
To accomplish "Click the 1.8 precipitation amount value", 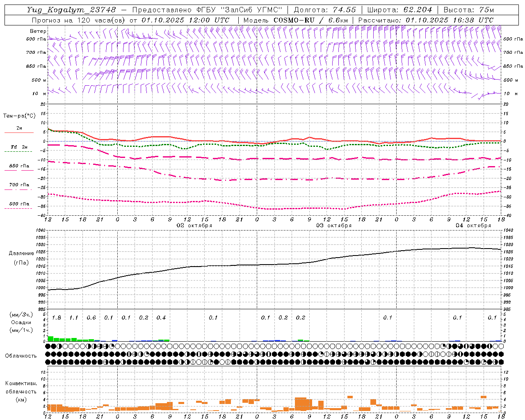I will [57, 318].
